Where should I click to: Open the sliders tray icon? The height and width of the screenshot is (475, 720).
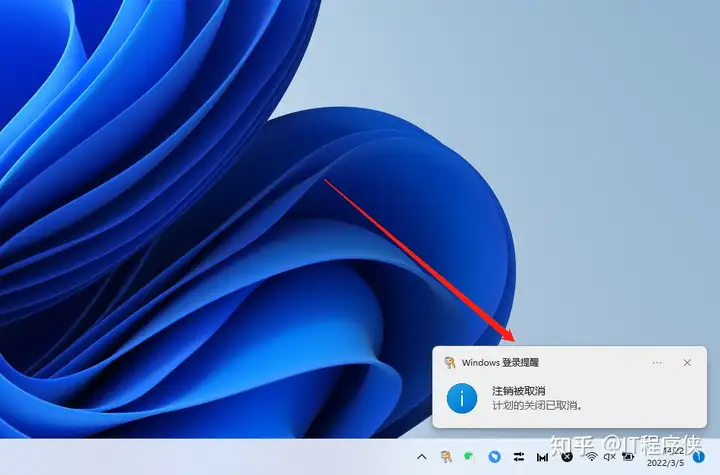(519, 457)
